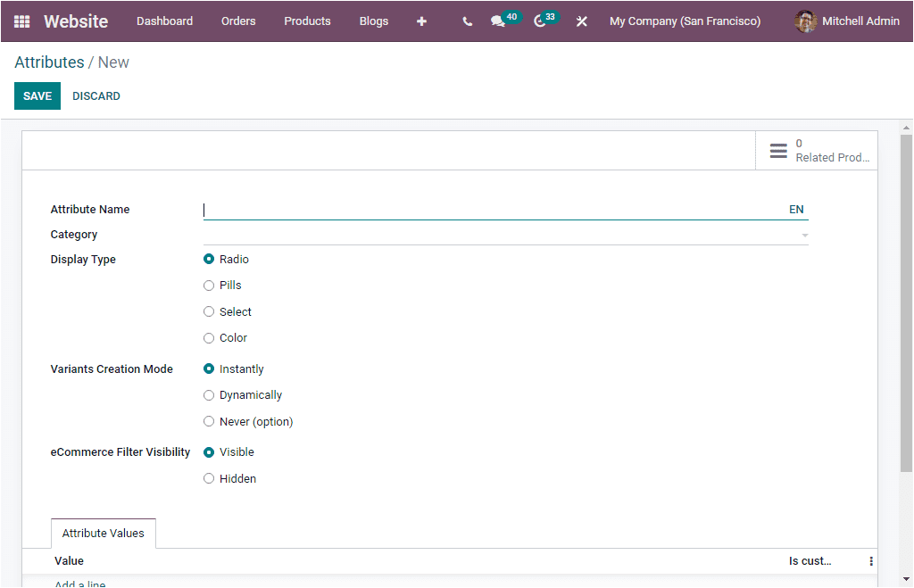Open the phone dialer icon

[467, 21]
